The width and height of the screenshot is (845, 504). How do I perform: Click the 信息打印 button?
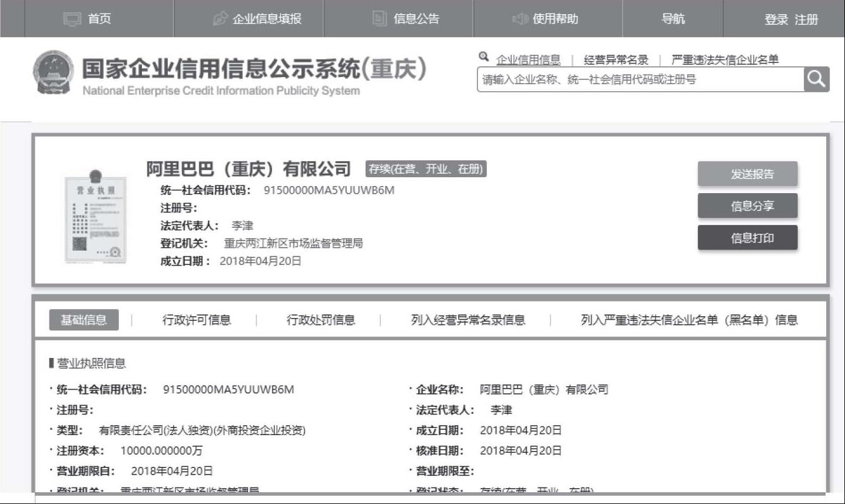coord(748,238)
